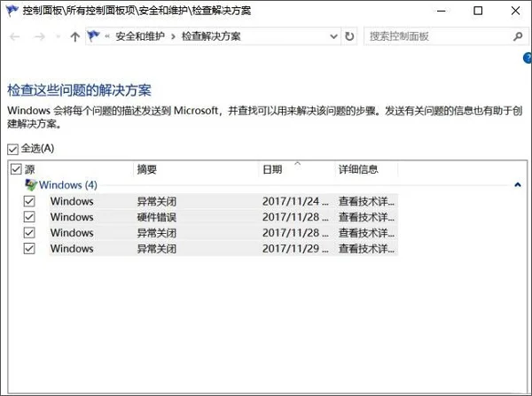This screenshot has height=396, width=532.
Task: Toggle the 全选(A) checkbox
Action: [12, 149]
